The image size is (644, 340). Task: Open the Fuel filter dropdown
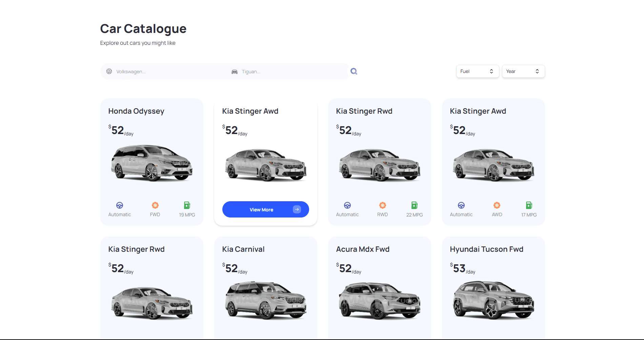477,71
